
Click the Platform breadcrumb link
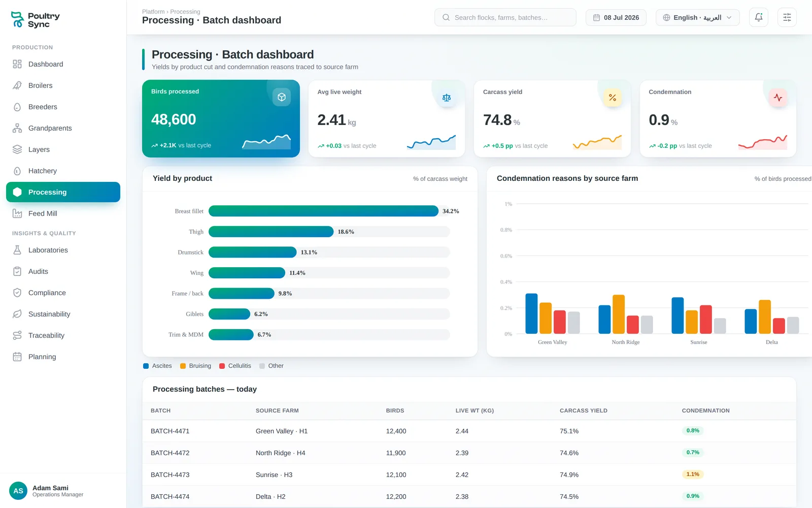point(153,12)
